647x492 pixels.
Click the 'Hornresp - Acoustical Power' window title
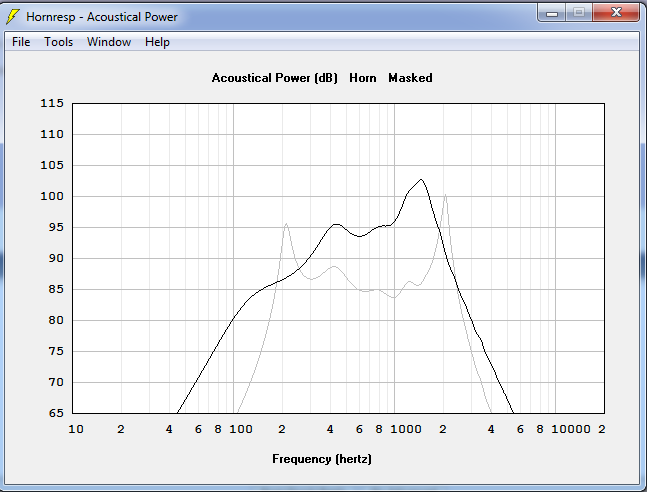(x=102, y=17)
